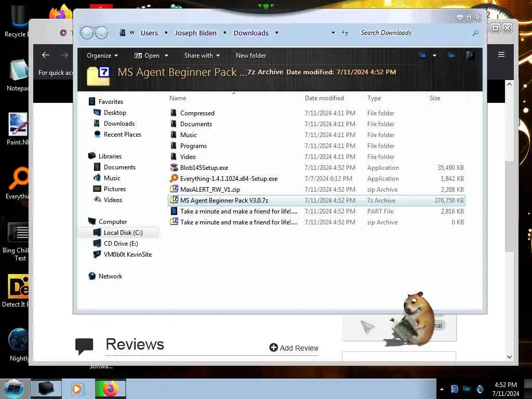Click the Everything setup file icon
Viewport: 532px width, 399px height.
[174, 178]
